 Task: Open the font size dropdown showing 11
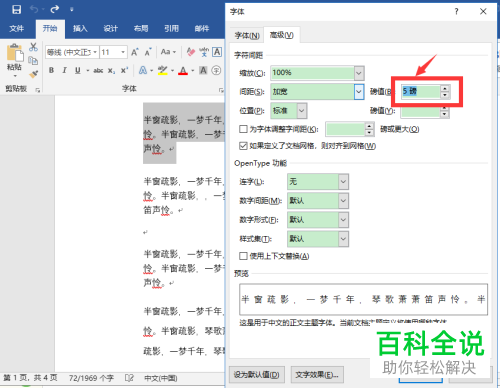click(123, 52)
